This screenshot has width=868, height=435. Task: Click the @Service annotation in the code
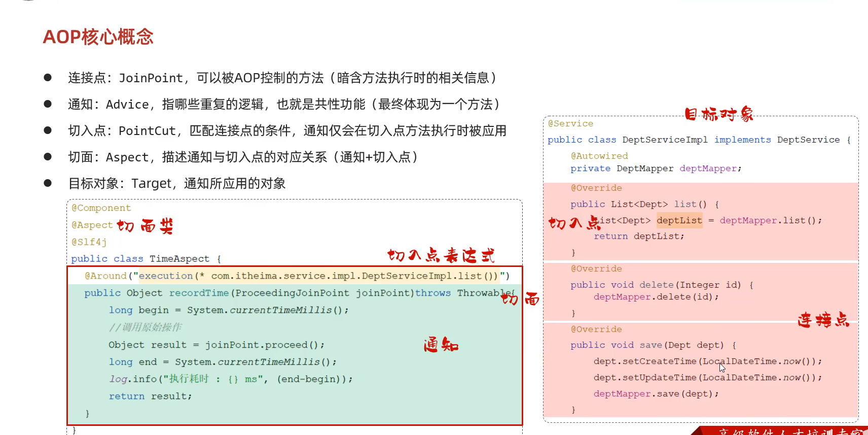(570, 123)
